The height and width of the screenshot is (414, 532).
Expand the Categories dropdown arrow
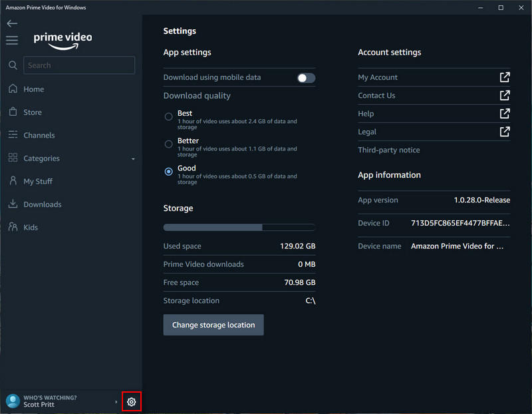pos(133,159)
